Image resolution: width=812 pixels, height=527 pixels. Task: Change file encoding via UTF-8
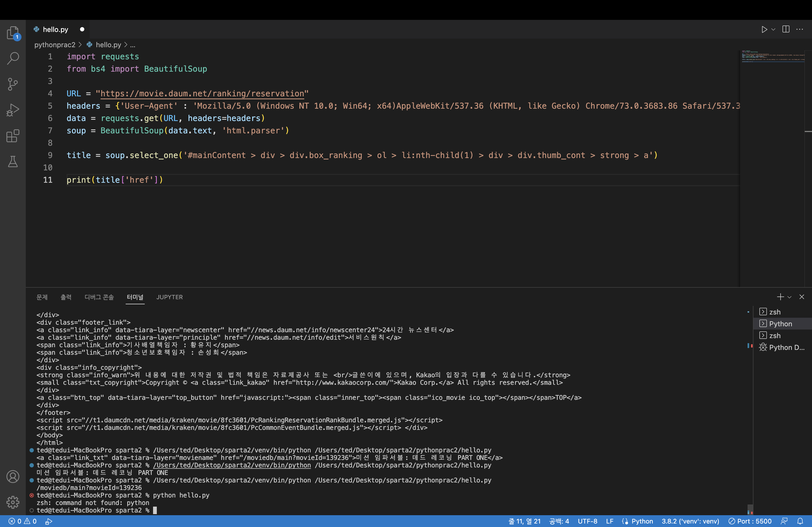(x=588, y=521)
